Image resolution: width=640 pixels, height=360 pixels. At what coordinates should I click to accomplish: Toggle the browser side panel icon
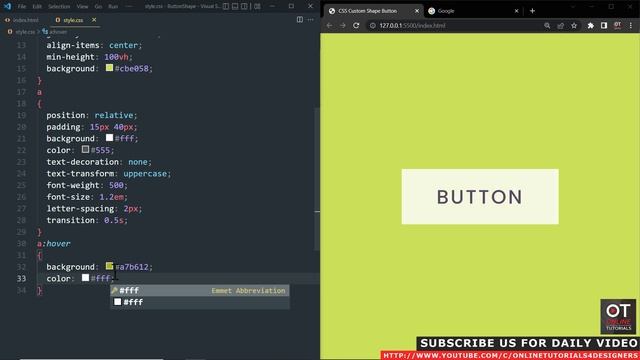(604, 25)
